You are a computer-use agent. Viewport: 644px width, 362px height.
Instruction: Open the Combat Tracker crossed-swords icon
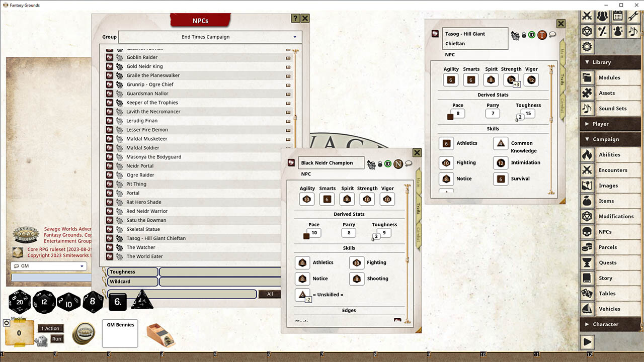[x=587, y=16]
